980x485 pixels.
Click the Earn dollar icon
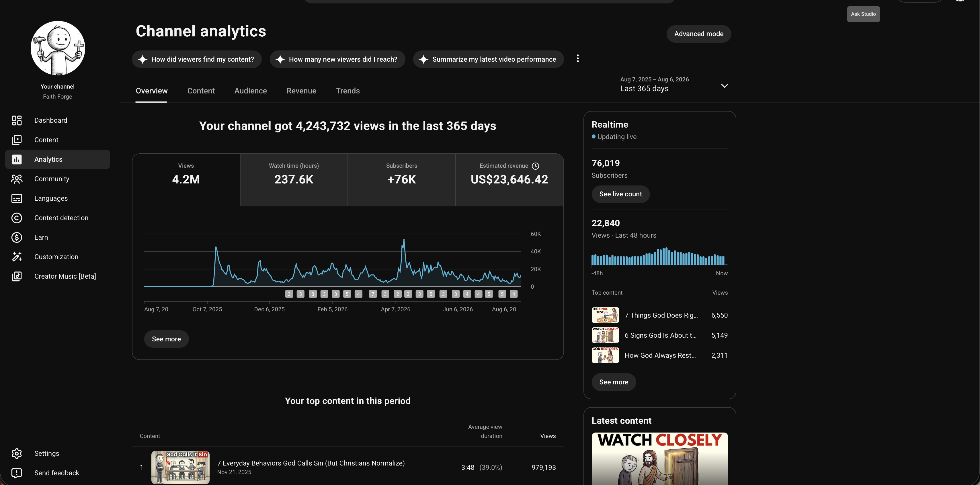click(x=17, y=237)
